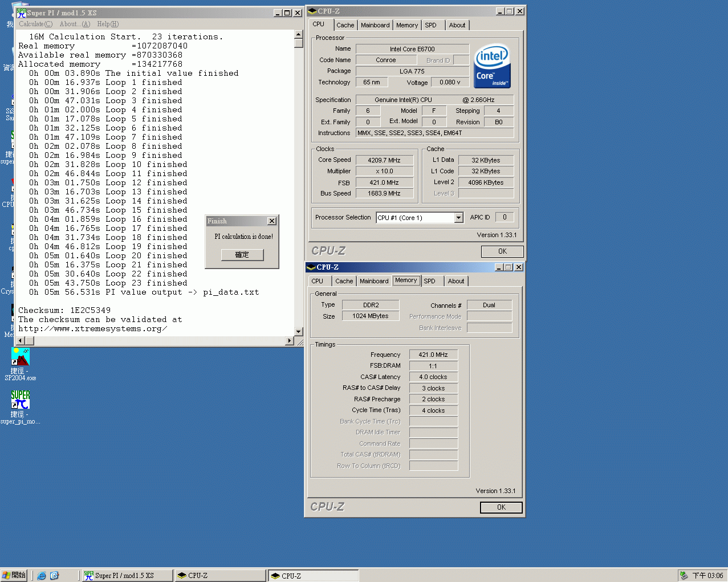Click the Super PI title bar icon
The width and height of the screenshot is (728, 582).
coord(21,13)
